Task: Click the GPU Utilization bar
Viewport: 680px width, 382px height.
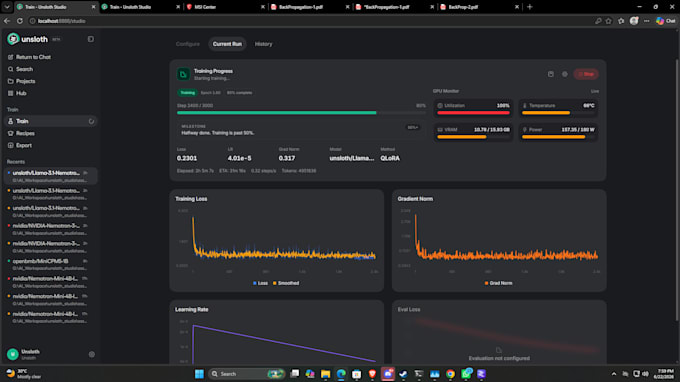Action: [x=473, y=113]
